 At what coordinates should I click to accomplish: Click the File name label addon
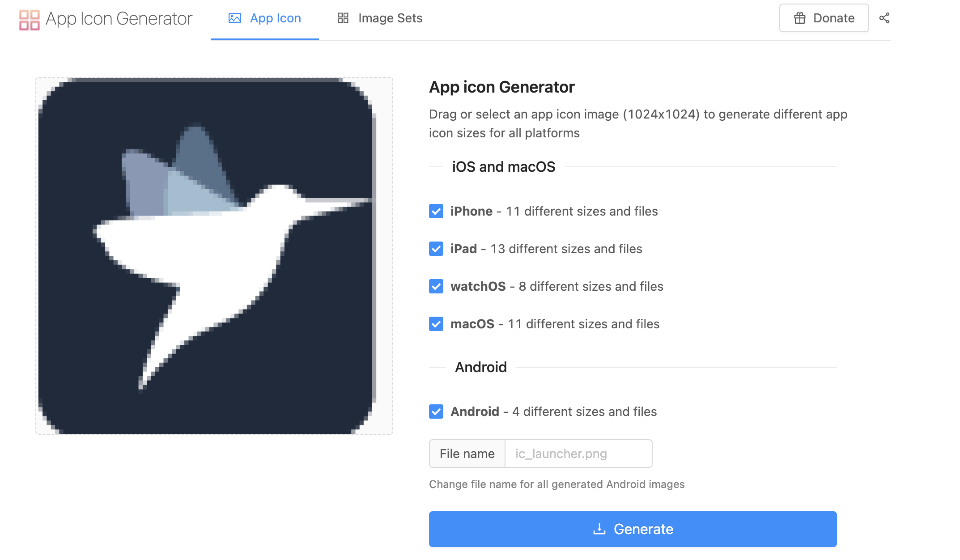(x=467, y=454)
